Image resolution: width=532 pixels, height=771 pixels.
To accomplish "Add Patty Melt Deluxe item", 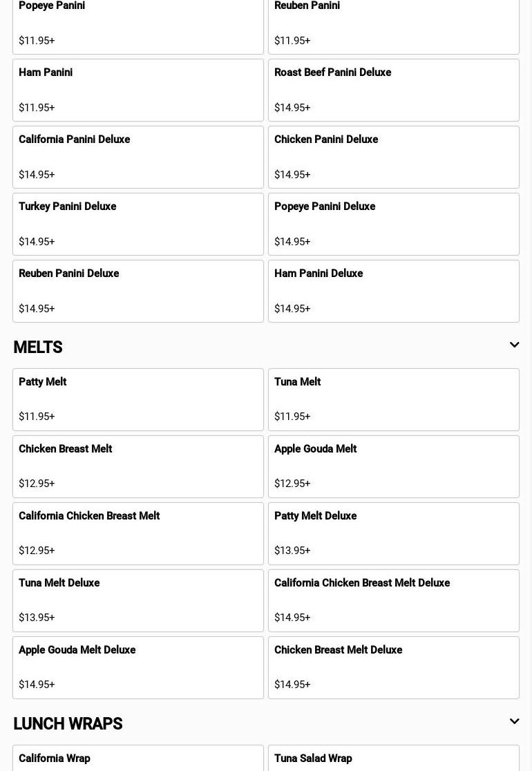I will pyautogui.click(x=394, y=533).
